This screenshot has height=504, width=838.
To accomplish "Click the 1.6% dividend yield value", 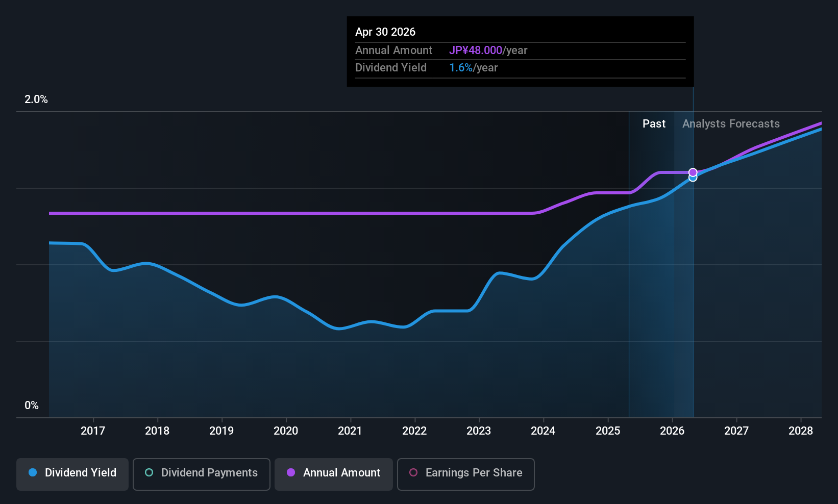I will (461, 67).
